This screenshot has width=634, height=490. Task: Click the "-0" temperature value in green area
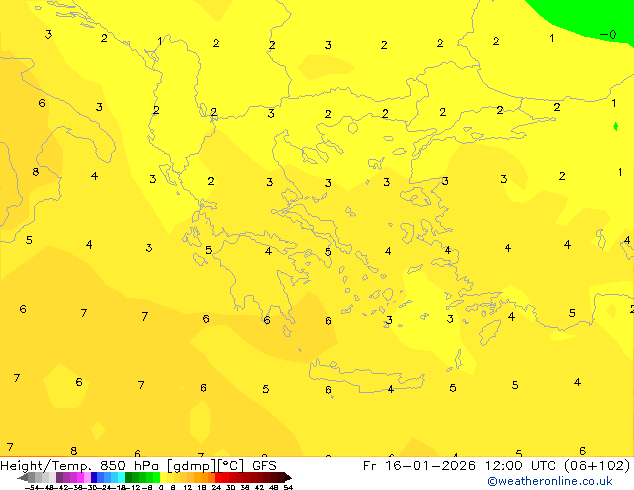(608, 35)
